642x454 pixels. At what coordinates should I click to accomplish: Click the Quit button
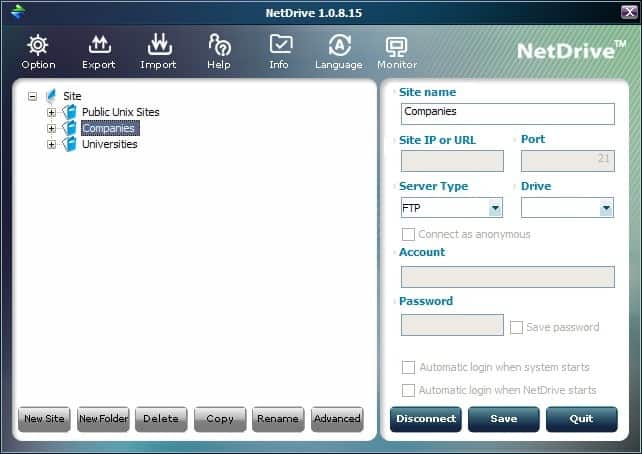click(581, 419)
